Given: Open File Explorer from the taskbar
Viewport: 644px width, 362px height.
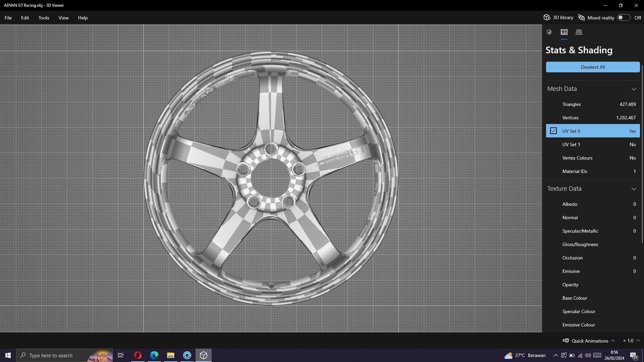Looking at the screenshot, I should 171,355.
